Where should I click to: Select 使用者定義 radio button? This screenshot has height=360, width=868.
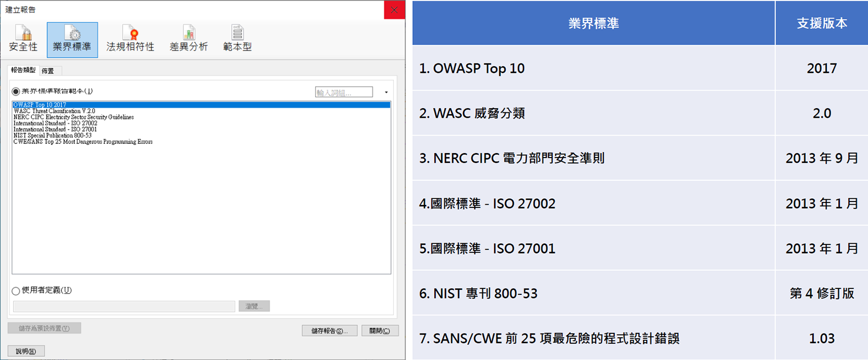coord(16,290)
